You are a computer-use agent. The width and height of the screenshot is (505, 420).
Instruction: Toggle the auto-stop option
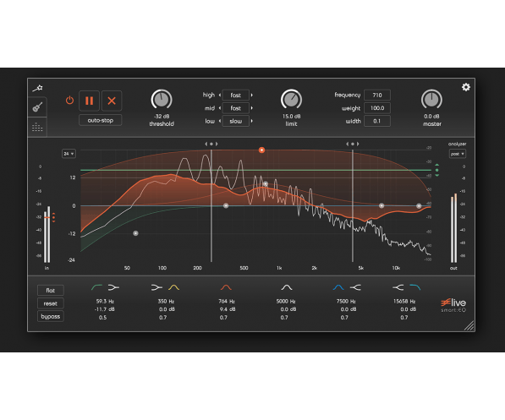point(100,120)
